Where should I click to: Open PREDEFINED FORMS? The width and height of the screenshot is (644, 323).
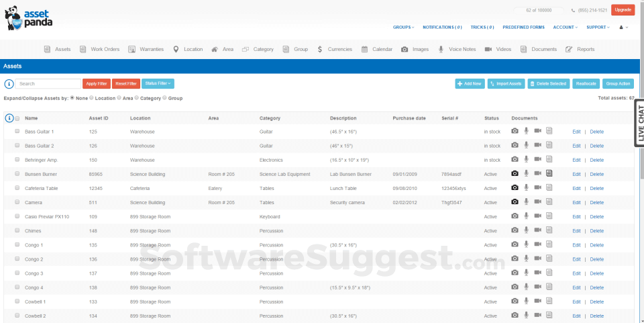tap(523, 28)
